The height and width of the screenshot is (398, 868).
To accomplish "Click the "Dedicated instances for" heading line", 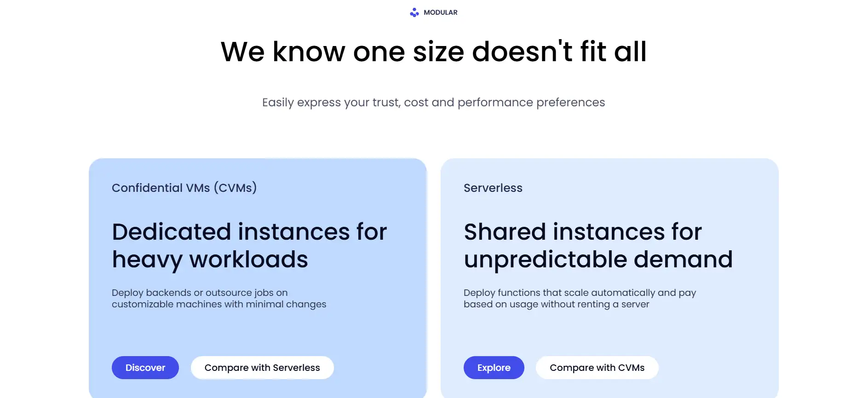I will click(249, 231).
